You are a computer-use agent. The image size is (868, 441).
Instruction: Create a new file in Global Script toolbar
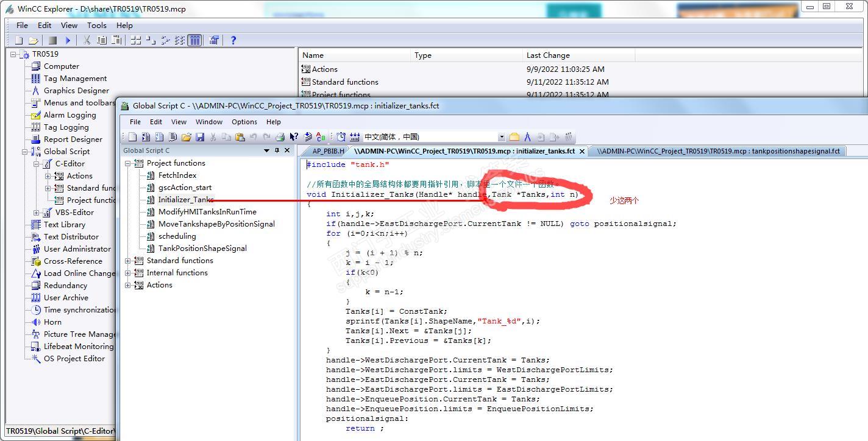tap(132, 137)
